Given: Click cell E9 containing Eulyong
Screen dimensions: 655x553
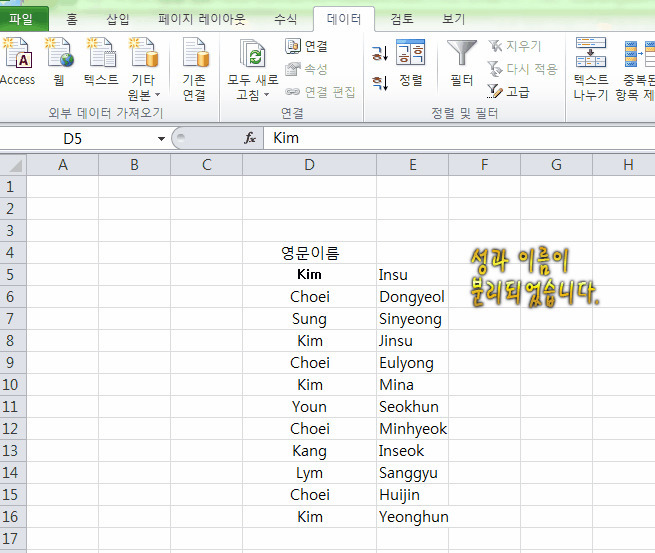Looking at the screenshot, I should tap(412, 363).
